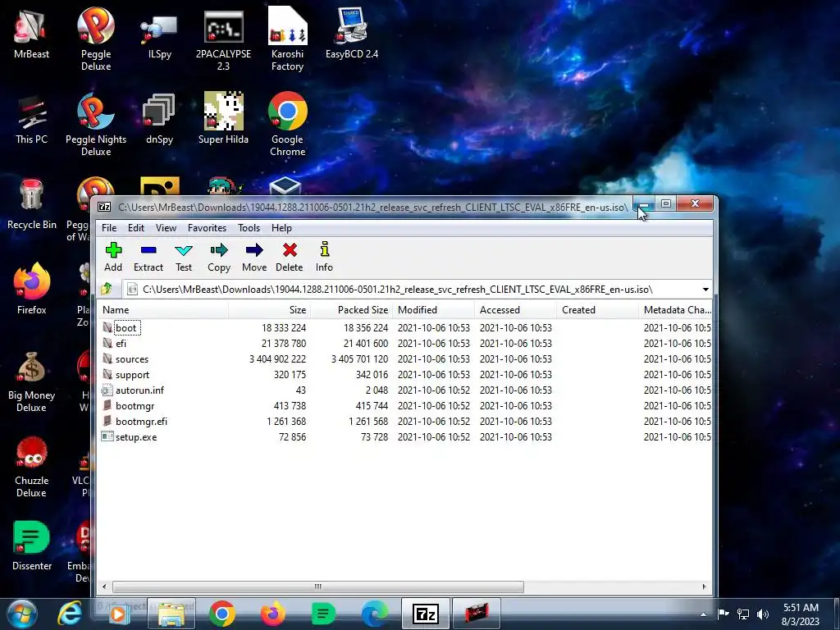Screen dimensions: 840x630
Task: Select the Recycle Bin desktop icon
Action: 32,204
